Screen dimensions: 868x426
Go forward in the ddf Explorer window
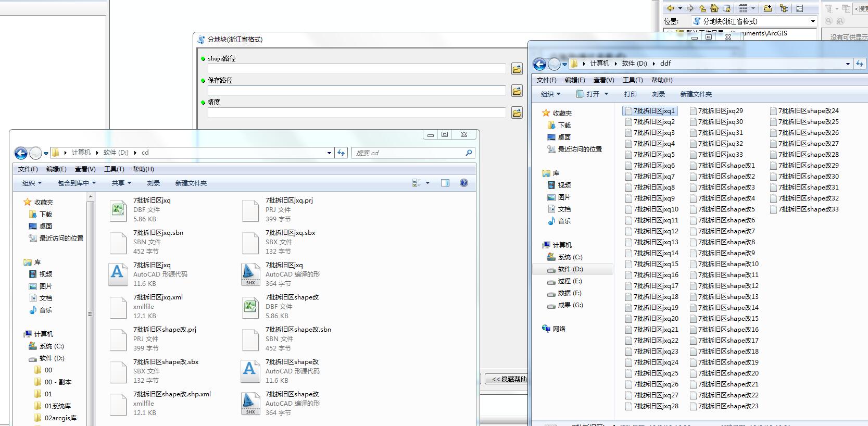(554, 64)
